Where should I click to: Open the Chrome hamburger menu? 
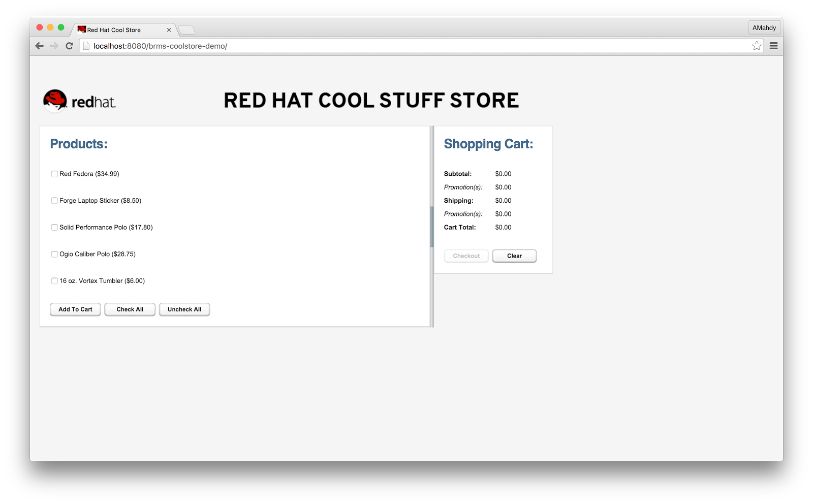tap(773, 46)
